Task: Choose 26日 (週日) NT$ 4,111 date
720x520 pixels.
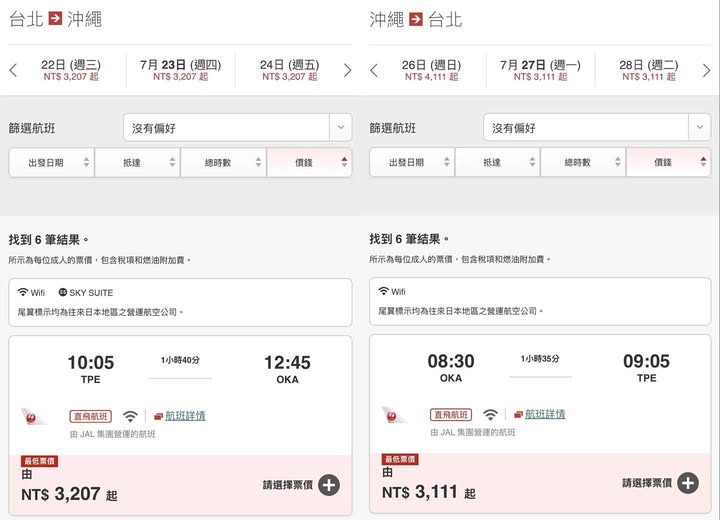Action: 432,70
